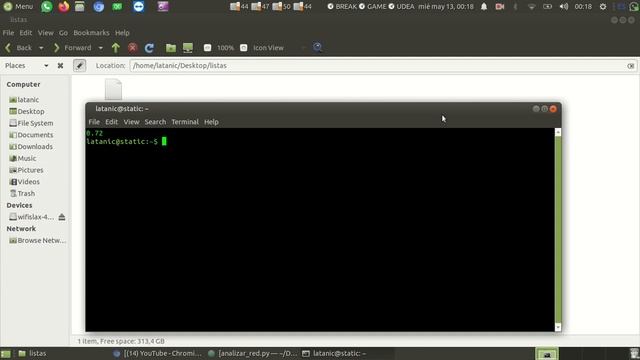Open the Terminal menu in terminal window
This screenshot has height=360, width=640.
pos(185,122)
